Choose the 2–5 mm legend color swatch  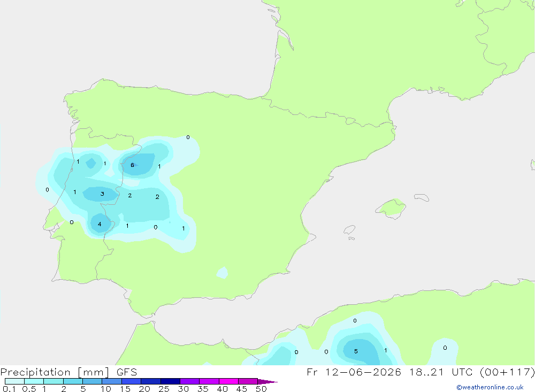pyautogui.click(x=73, y=381)
